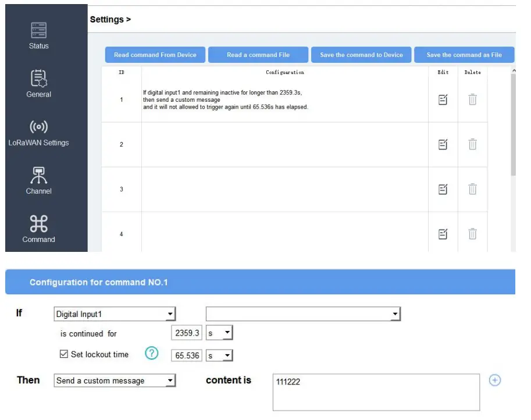The height and width of the screenshot is (420, 531).
Task: Open the Settings breadcrumb link
Action: [x=107, y=19]
